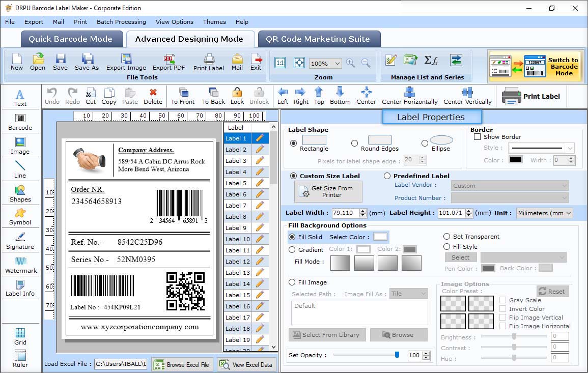
Task: Zoom out with magnifier minus icon
Action: 366,63
